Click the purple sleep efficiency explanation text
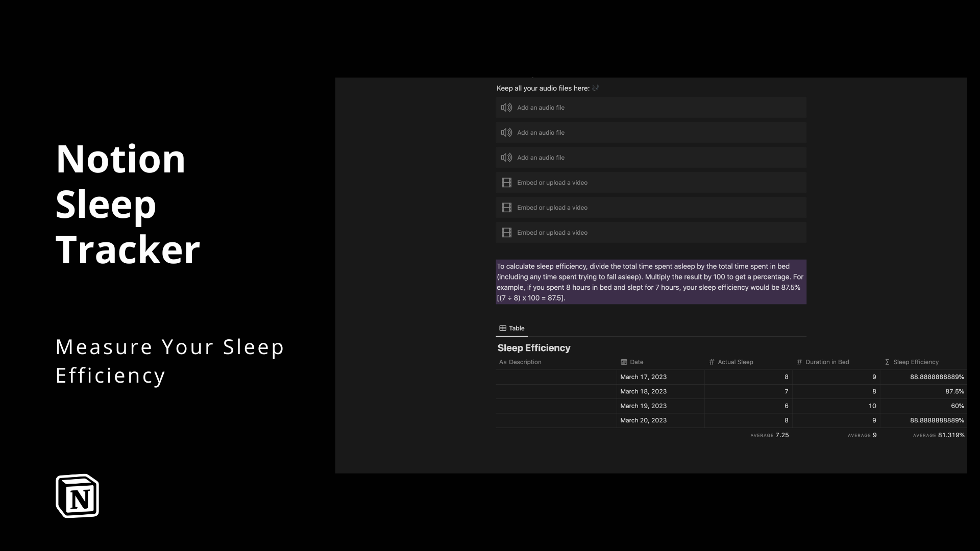 tap(651, 282)
